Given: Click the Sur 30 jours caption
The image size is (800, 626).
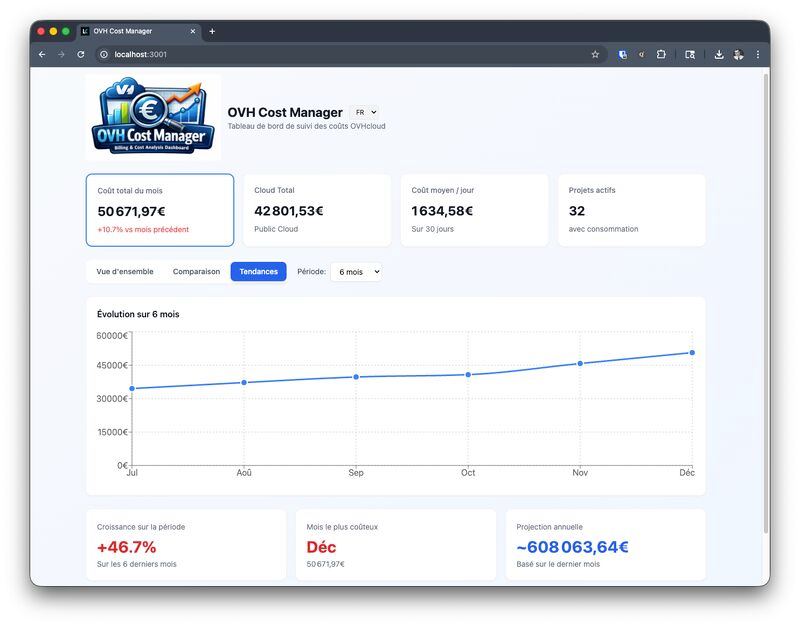Looking at the screenshot, I should [x=432, y=229].
